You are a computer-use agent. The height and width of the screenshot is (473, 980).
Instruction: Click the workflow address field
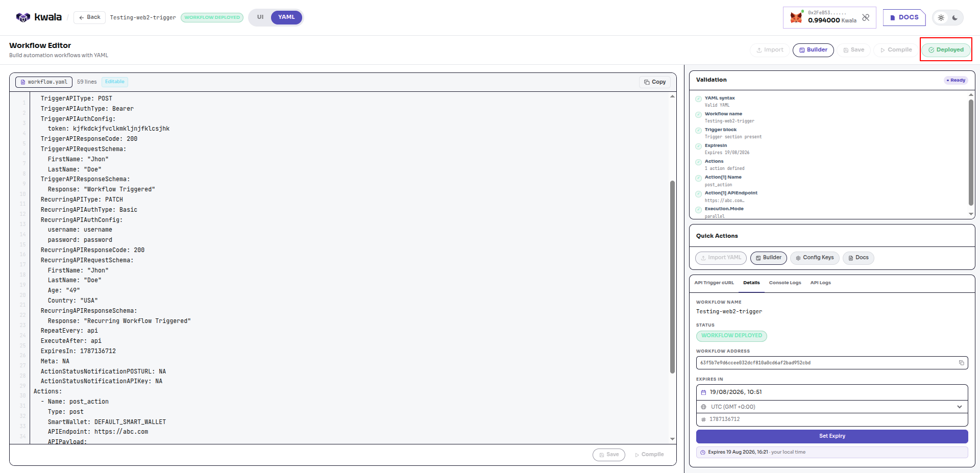point(832,363)
